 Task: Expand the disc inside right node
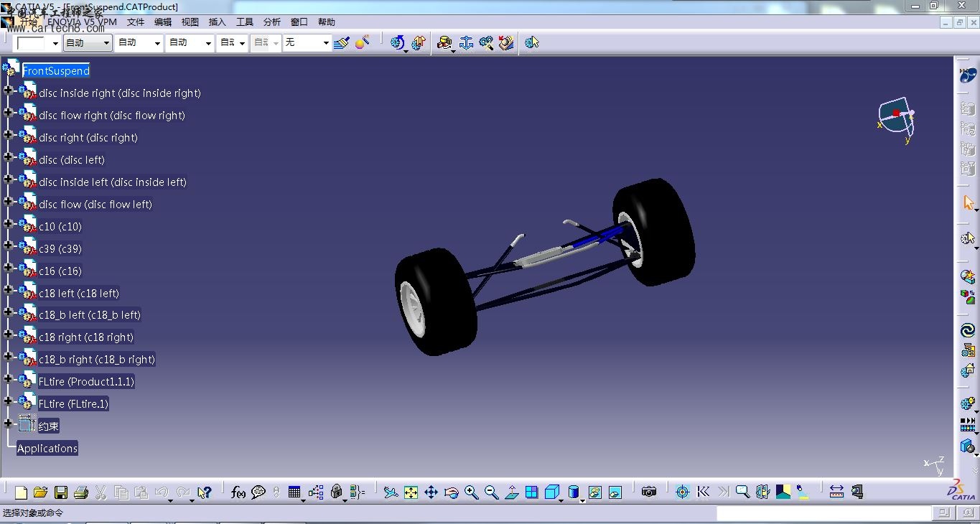8,90
